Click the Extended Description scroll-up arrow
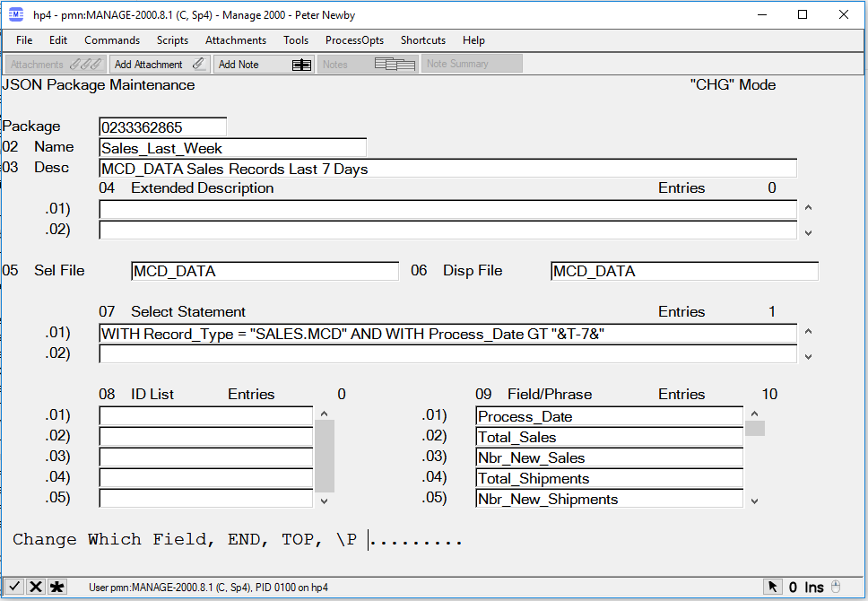This screenshot has width=868, height=601. [x=808, y=208]
